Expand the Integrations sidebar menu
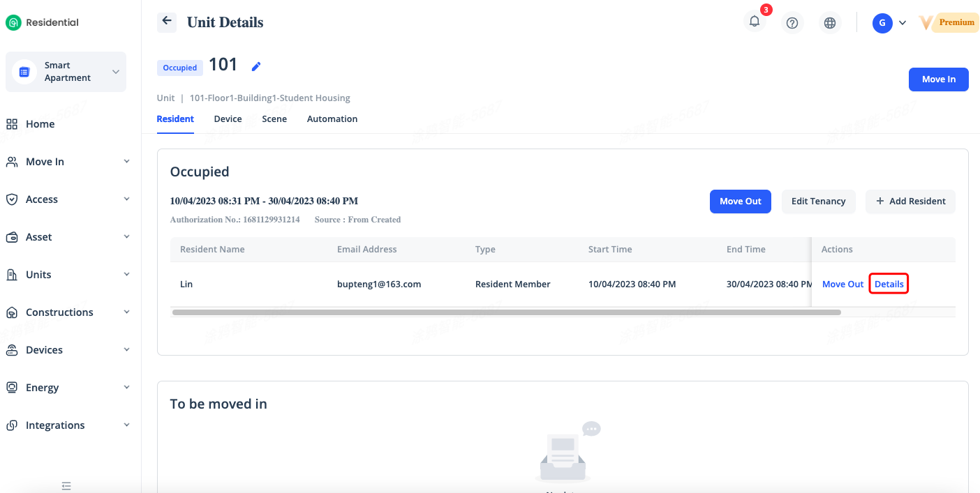 click(x=66, y=425)
